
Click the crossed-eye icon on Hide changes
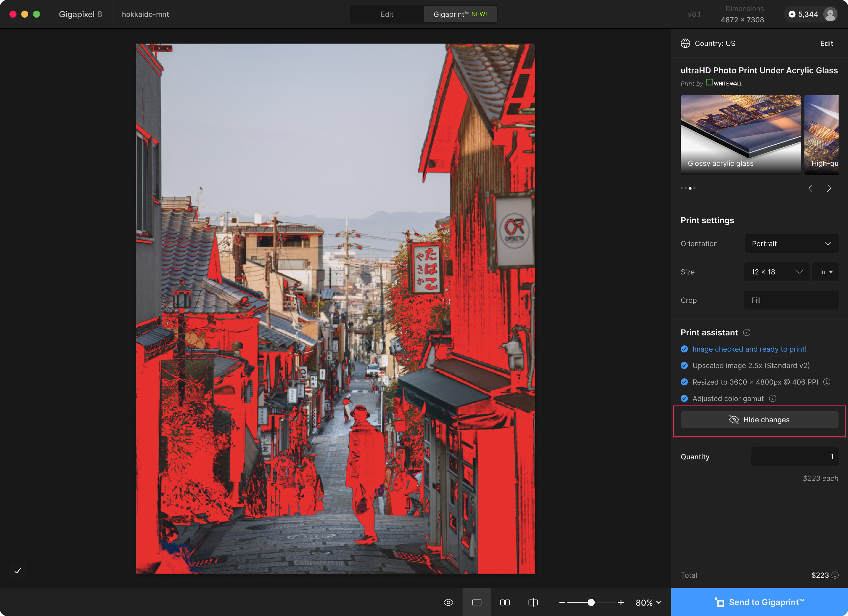coord(733,420)
